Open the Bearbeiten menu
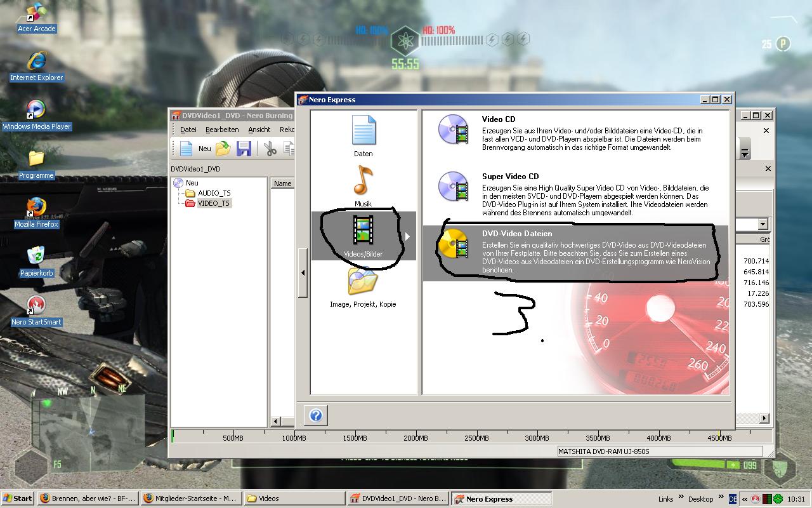812x508 pixels. point(222,130)
